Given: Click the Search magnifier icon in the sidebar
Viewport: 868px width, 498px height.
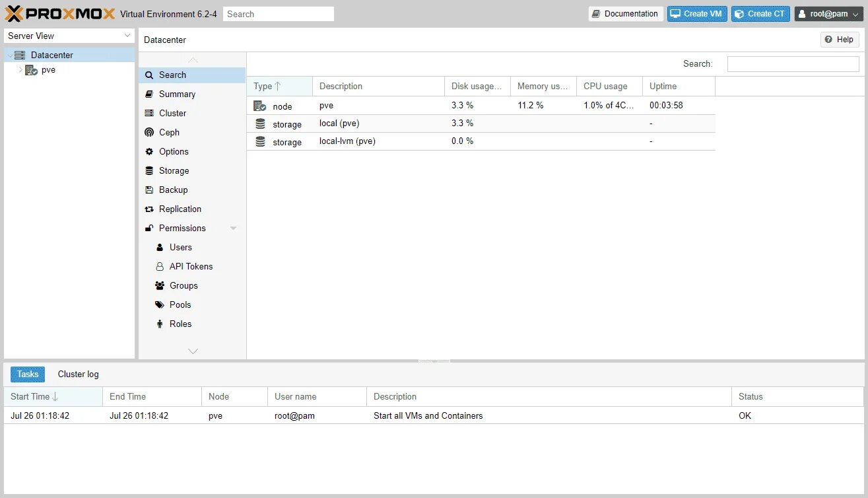Looking at the screenshot, I should 149,75.
